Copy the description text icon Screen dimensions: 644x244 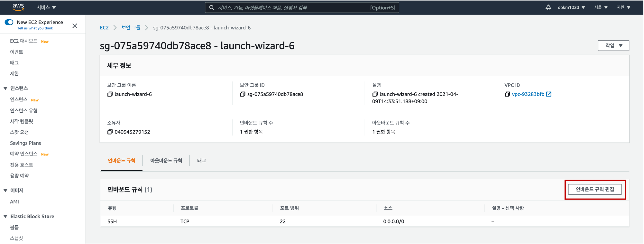tap(375, 94)
